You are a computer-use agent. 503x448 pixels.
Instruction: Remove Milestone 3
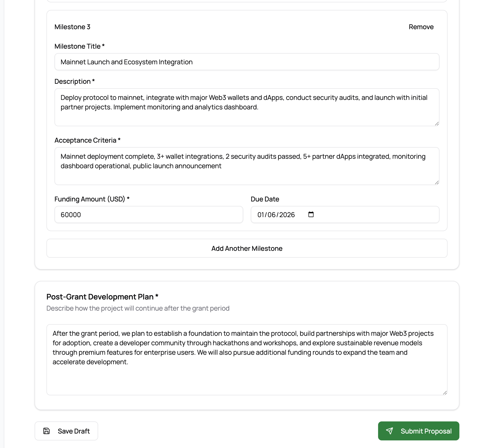[421, 27]
